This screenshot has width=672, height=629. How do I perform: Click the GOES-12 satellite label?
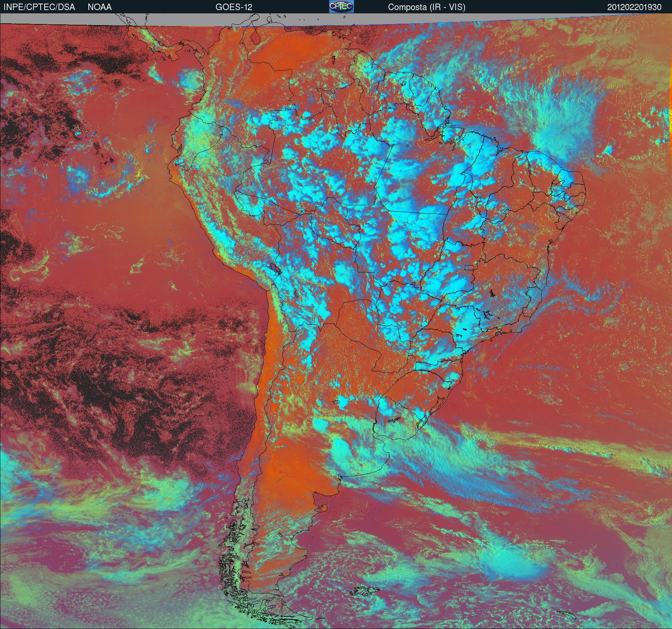(234, 7)
